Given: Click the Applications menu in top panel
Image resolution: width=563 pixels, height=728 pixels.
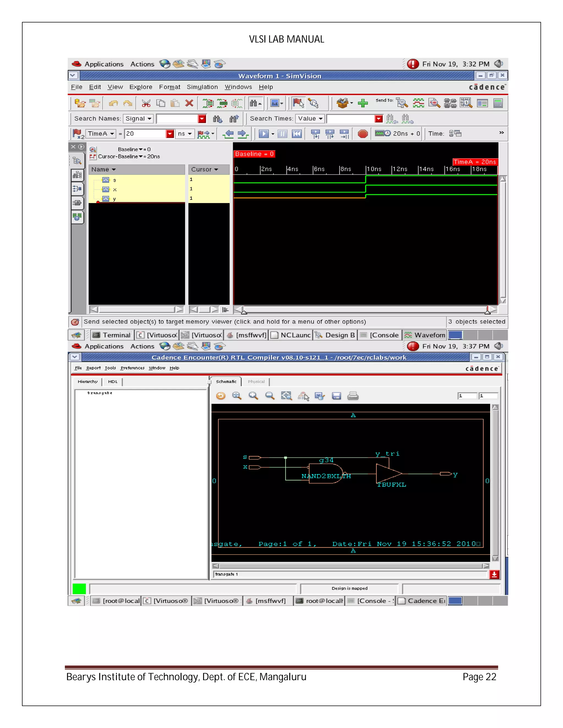Looking at the screenshot, I should [x=104, y=64].
